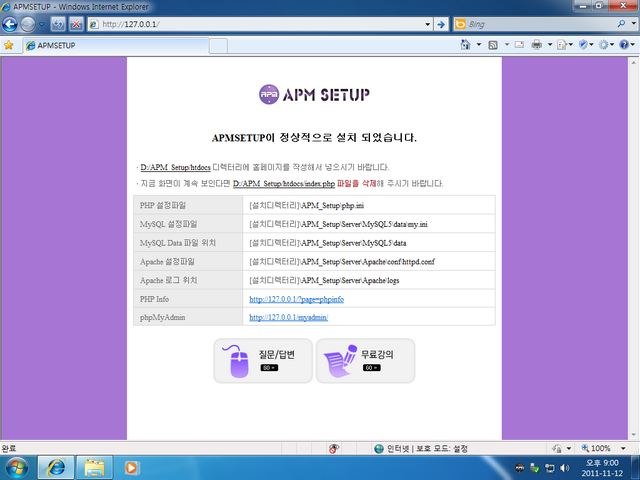
Task: Click the popup blocker status bar icon
Action: [x=333, y=449]
